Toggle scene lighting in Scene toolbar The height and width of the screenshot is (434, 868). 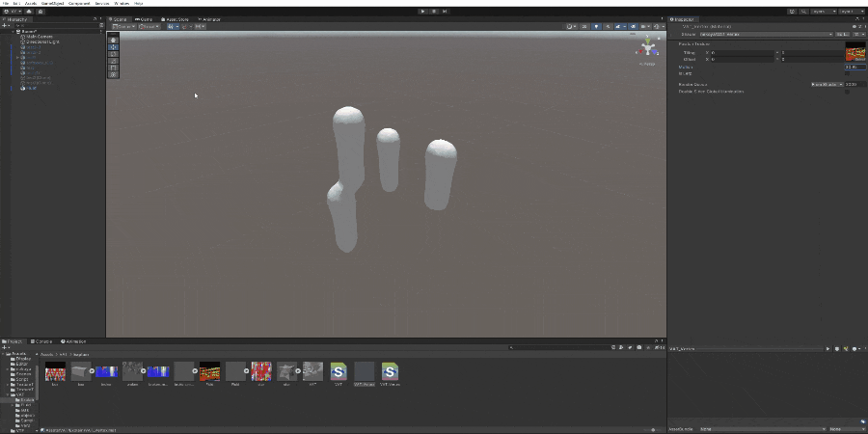pos(596,26)
